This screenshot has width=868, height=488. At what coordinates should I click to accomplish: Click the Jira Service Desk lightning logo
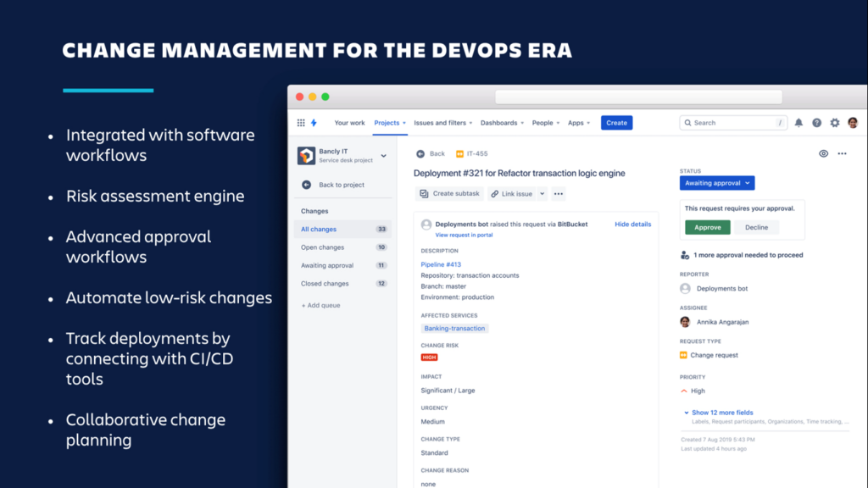(314, 123)
